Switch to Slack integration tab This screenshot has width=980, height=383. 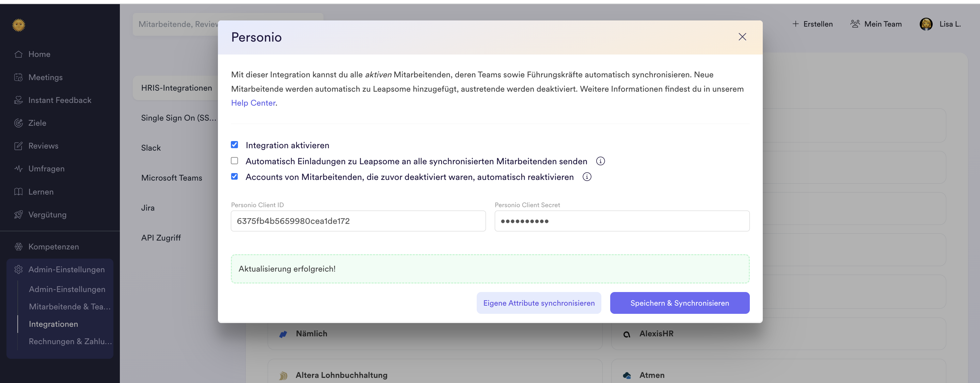pos(151,148)
